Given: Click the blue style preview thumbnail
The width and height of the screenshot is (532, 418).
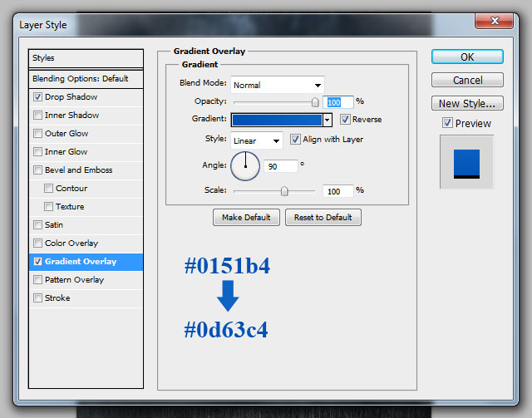Looking at the screenshot, I should click(x=466, y=164).
